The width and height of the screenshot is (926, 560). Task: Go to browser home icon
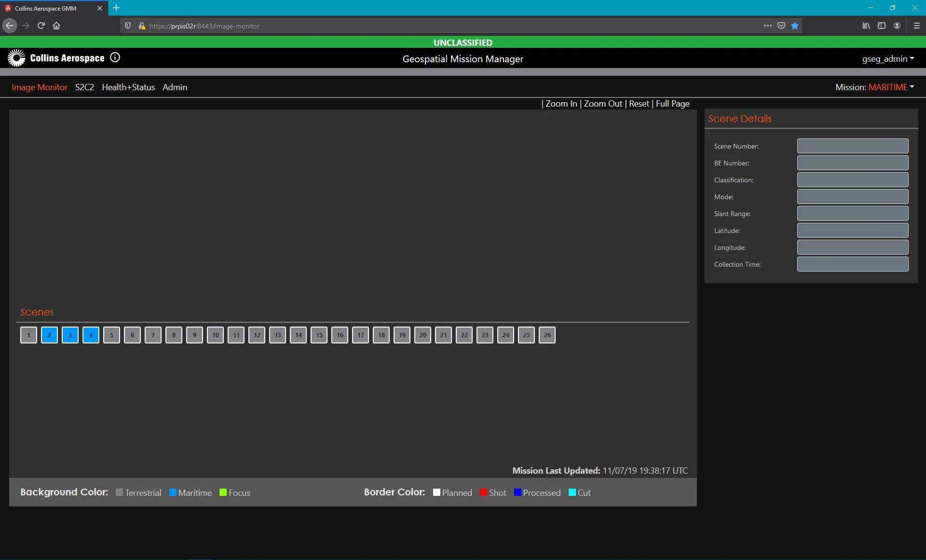(56, 26)
